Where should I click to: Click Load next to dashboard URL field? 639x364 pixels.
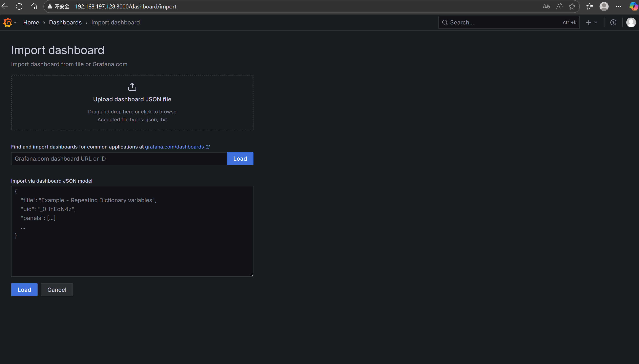click(x=240, y=159)
